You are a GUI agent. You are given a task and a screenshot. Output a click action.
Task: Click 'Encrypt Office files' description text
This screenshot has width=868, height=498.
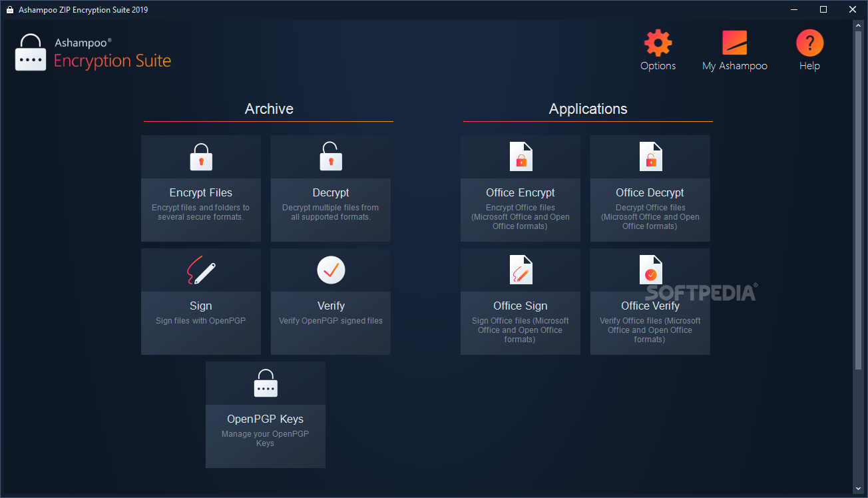521,217
